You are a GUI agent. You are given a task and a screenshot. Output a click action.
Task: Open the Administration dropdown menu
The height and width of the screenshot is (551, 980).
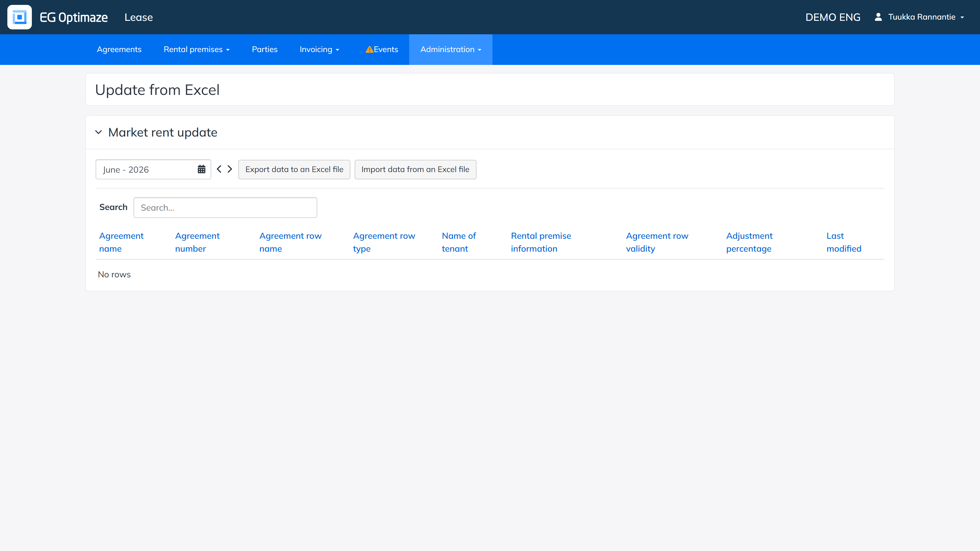pos(450,49)
